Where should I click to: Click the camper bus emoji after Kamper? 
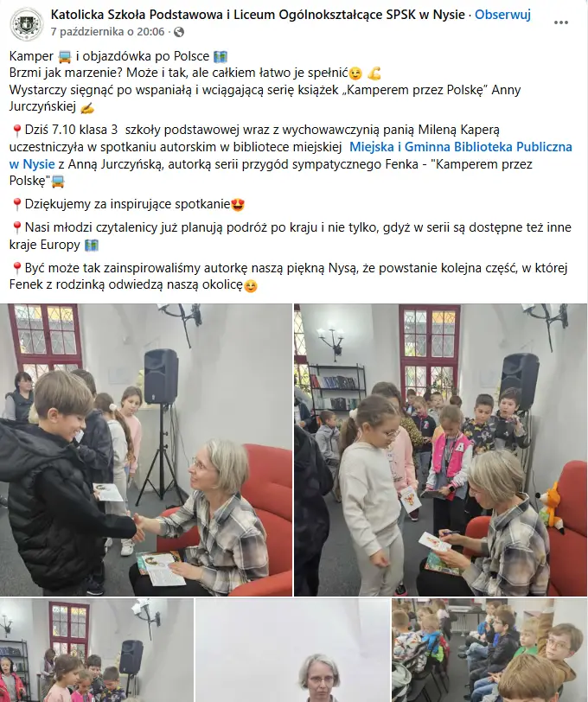pyautogui.click(x=65, y=56)
